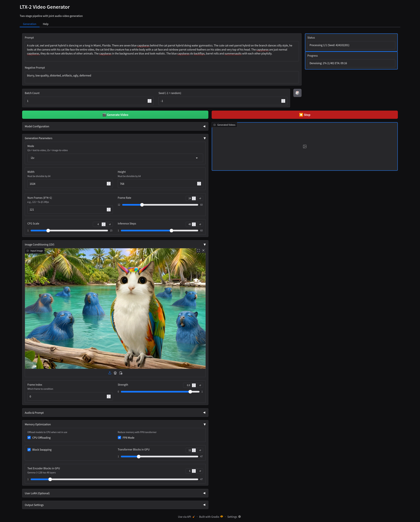420x522 pixels.
Task: Open the Mode dropdown showing i2v
Action: (x=115, y=158)
